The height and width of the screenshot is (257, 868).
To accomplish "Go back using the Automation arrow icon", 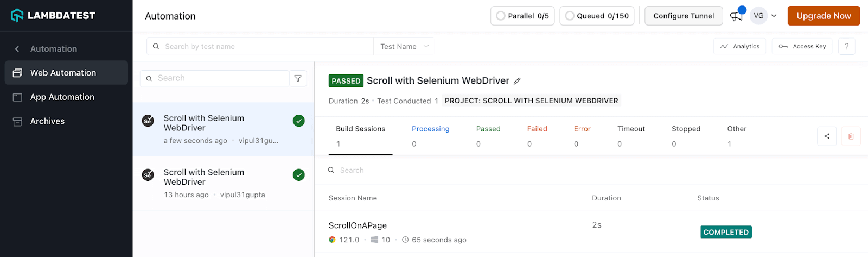I will (17, 49).
